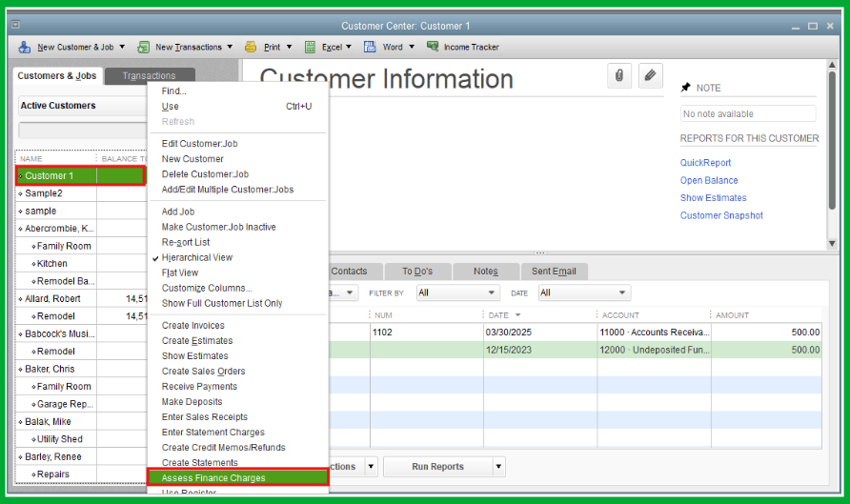Screen dimensions: 850x504
Task: Click the Excel spreadsheet icon
Action: tap(310, 47)
